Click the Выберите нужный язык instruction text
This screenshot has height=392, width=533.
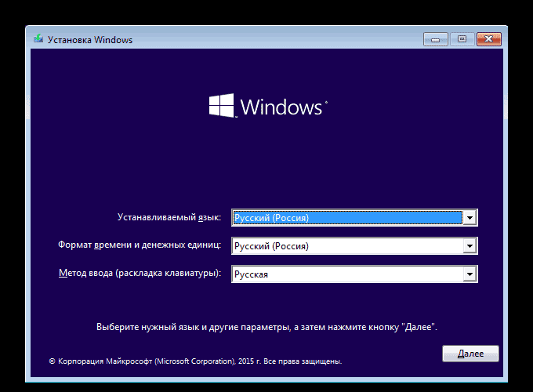pyautogui.click(x=266, y=327)
